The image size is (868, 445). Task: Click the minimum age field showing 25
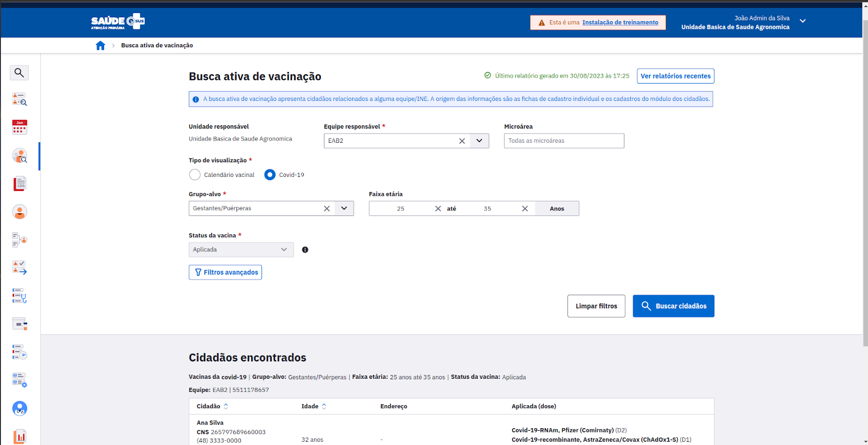click(x=400, y=208)
